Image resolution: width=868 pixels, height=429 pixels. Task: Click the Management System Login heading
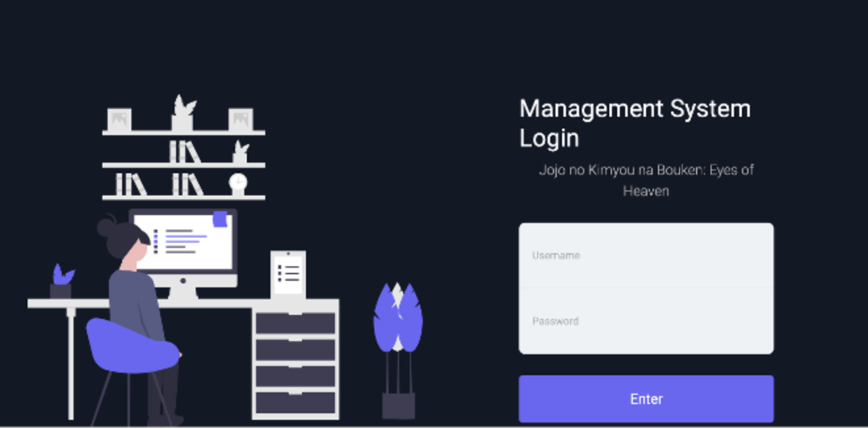(x=634, y=123)
